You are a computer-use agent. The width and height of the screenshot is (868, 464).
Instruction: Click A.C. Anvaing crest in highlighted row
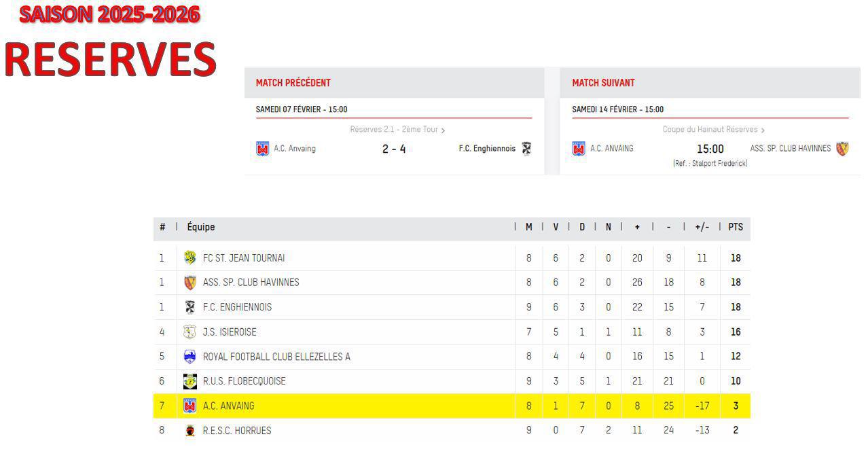click(190, 406)
